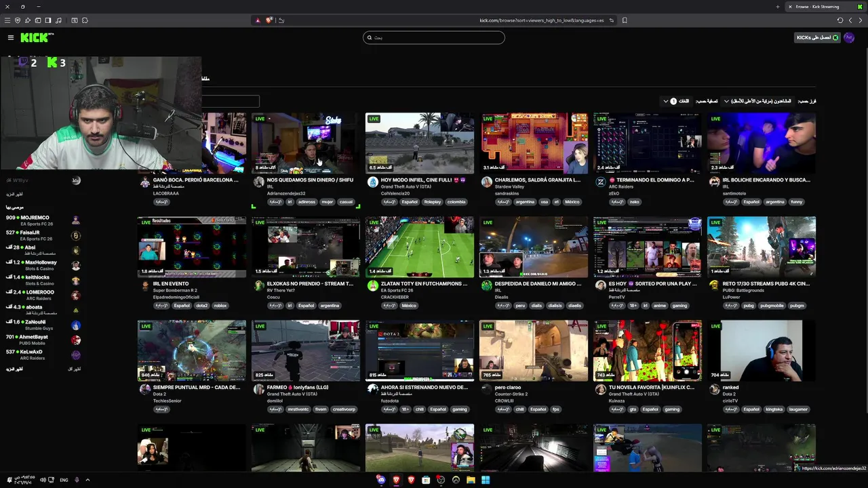Go forward using browser forward arrow
868x488 pixels.
tap(850, 20)
